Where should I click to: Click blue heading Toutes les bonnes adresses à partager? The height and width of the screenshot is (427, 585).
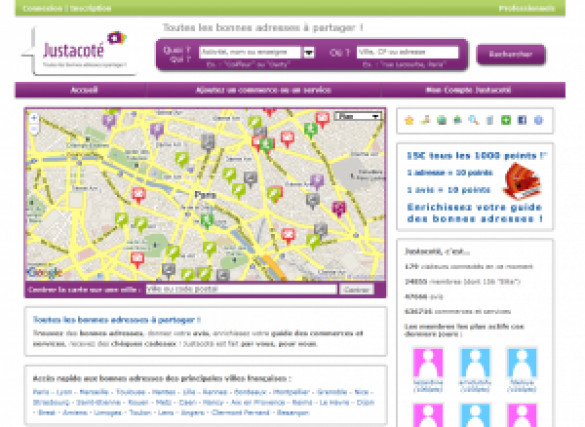117,320
